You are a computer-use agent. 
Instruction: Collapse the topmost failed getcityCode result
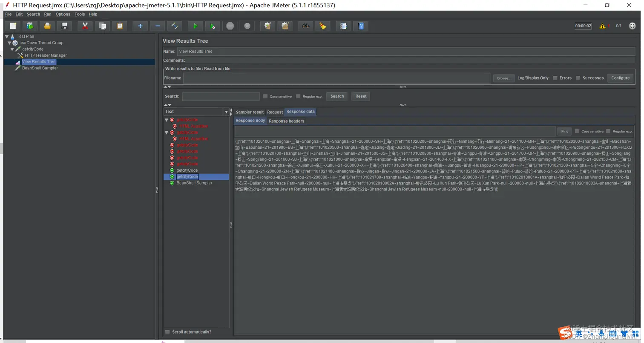pos(167,120)
